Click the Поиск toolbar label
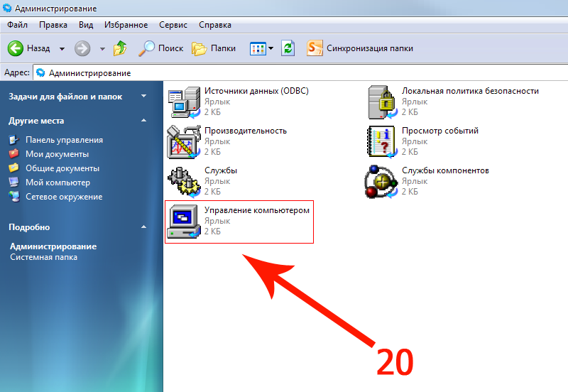 click(x=170, y=48)
